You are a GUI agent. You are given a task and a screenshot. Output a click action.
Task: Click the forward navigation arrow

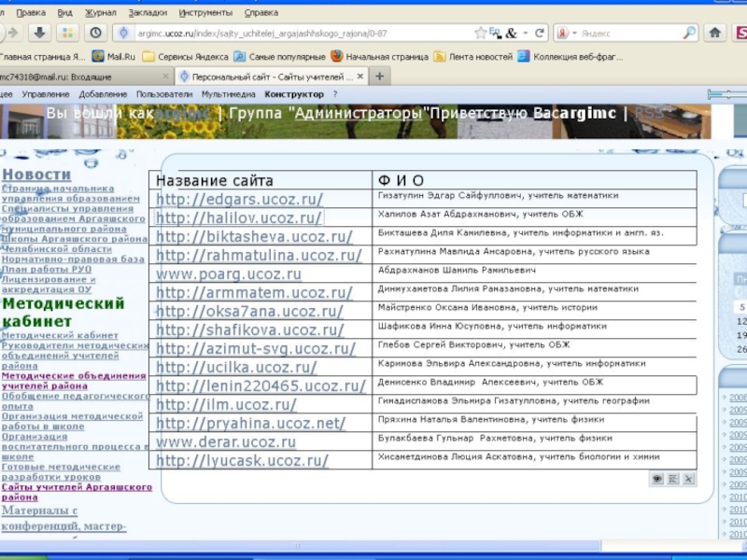pos(13,33)
